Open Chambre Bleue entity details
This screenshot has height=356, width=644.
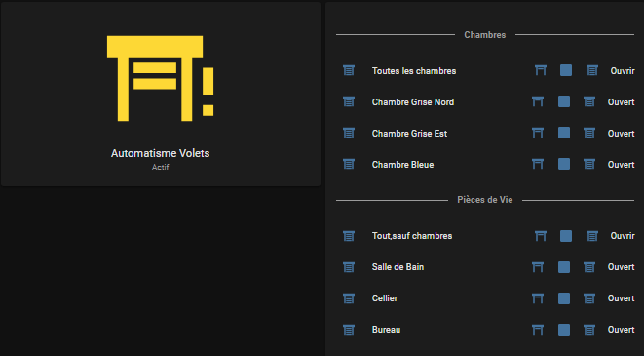(x=402, y=165)
